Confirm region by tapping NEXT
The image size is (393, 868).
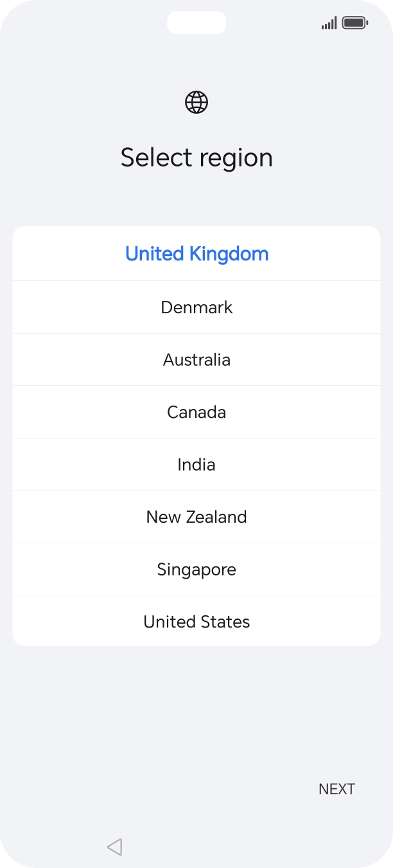336,788
